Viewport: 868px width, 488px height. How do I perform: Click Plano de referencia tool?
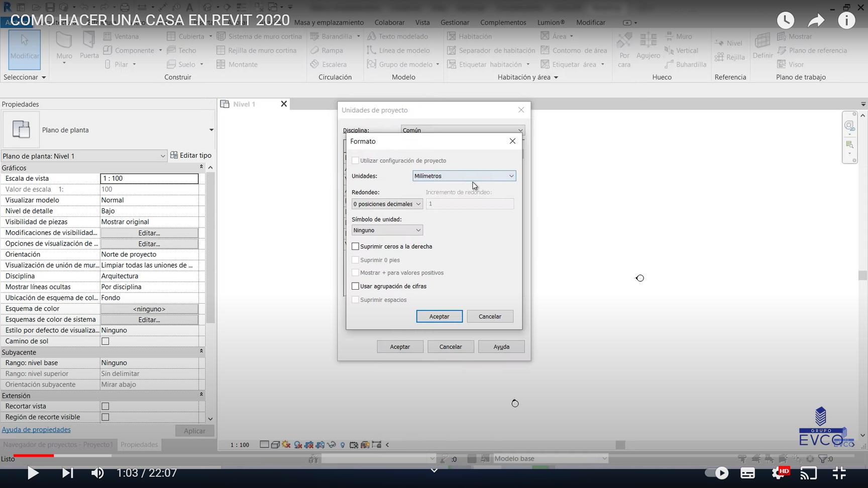click(x=812, y=50)
